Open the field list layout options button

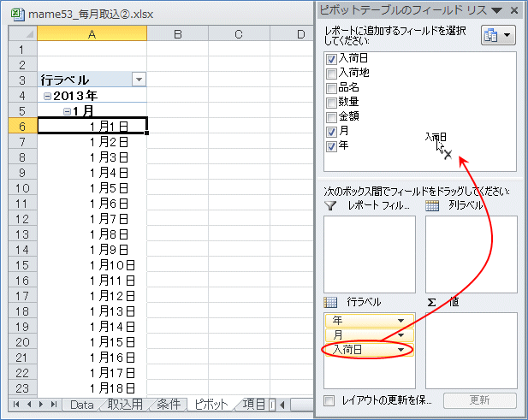click(x=498, y=35)
